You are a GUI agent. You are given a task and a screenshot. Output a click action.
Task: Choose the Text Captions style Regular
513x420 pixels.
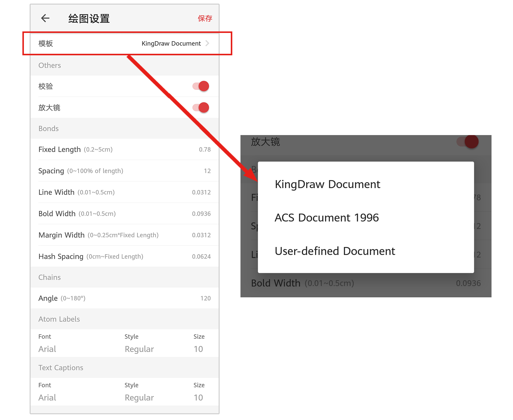pyautogui.click(x=139, y=398)
